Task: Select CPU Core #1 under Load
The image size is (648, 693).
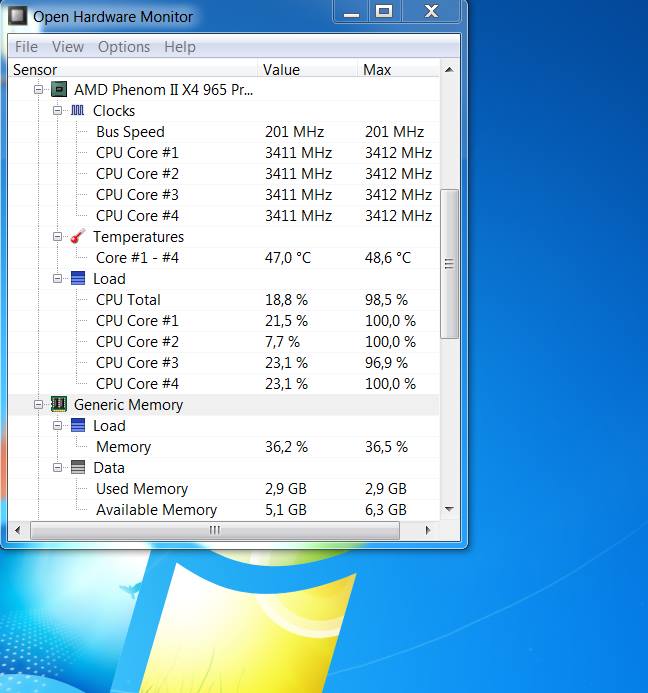Action: tap(224, 320)
